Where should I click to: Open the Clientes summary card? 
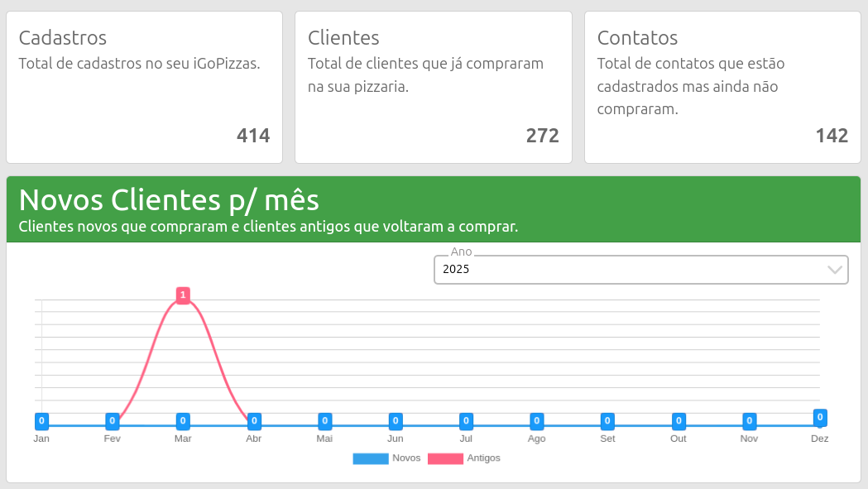[x=433, y=87]
